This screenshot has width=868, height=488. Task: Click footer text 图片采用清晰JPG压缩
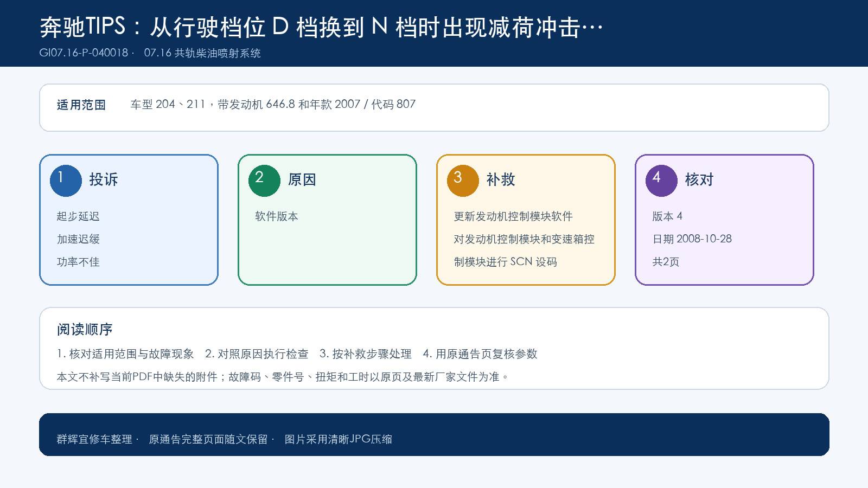click(339, 439)
